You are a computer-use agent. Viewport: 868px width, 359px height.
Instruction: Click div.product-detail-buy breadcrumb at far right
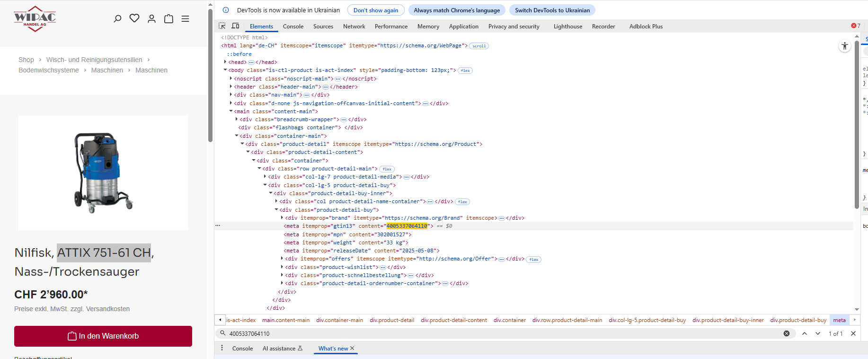point(798,320)
